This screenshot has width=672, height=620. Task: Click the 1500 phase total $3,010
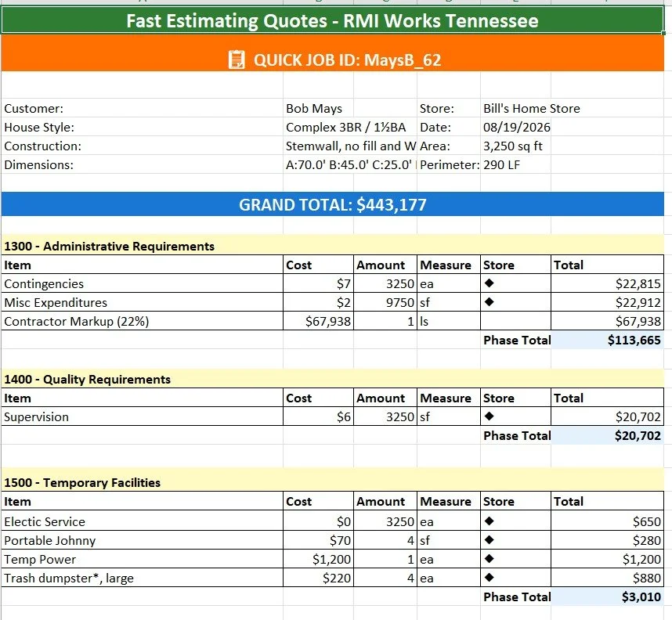(607, 597)
